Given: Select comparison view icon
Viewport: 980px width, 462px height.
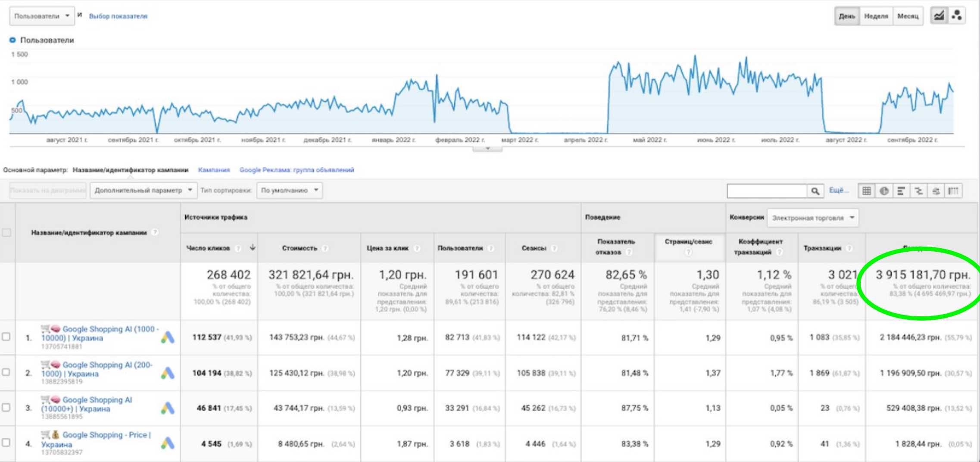Looking at the screenshot, I should pyautogui.click(x=918, y=191).
